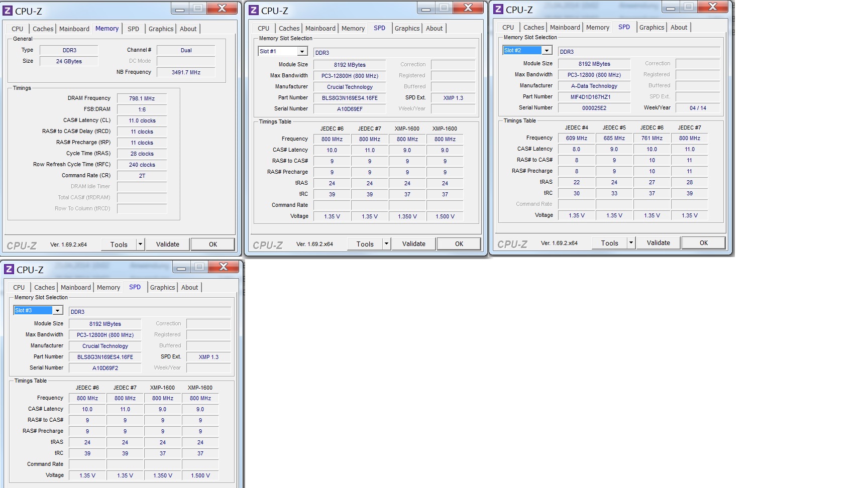868x488 pixels.
Task: Click the CPU-Z logo icon in Slot #2 window titlebar
Action: click(498, 9)
